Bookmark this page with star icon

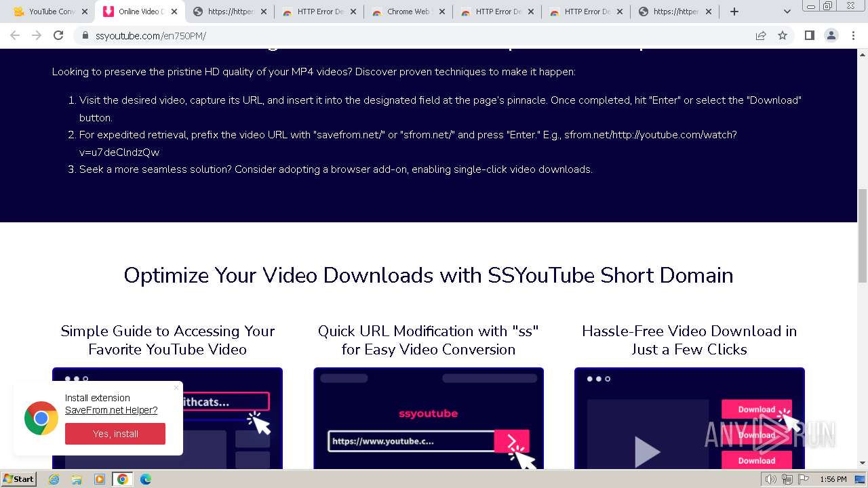[783, 35]
